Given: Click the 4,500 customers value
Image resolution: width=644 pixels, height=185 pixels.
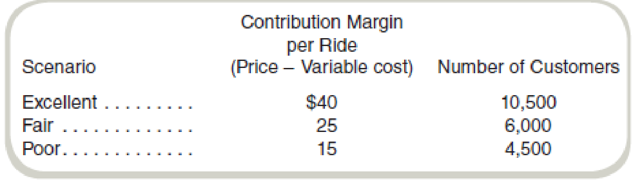Looking at the screenshot, I should tap(529, 149).
